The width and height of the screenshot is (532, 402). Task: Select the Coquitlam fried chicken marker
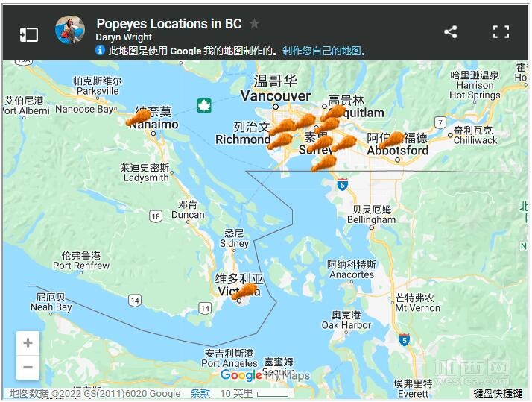pyautogui.click(x=333, y=113)
